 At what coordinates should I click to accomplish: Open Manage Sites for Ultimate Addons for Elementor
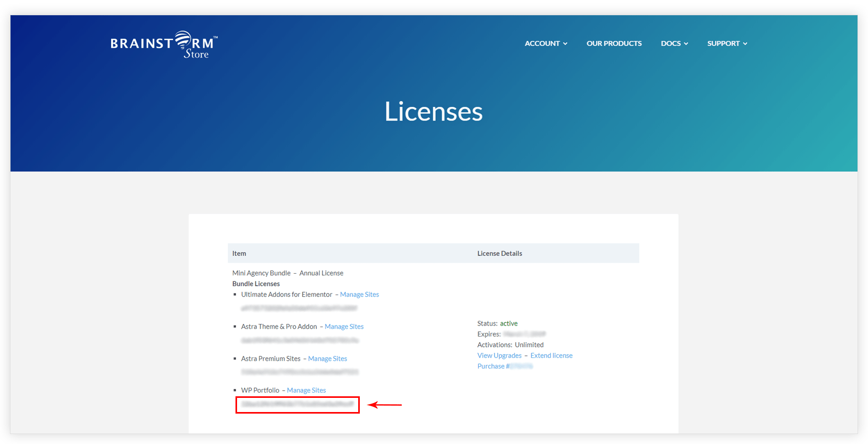pos(359,295)
